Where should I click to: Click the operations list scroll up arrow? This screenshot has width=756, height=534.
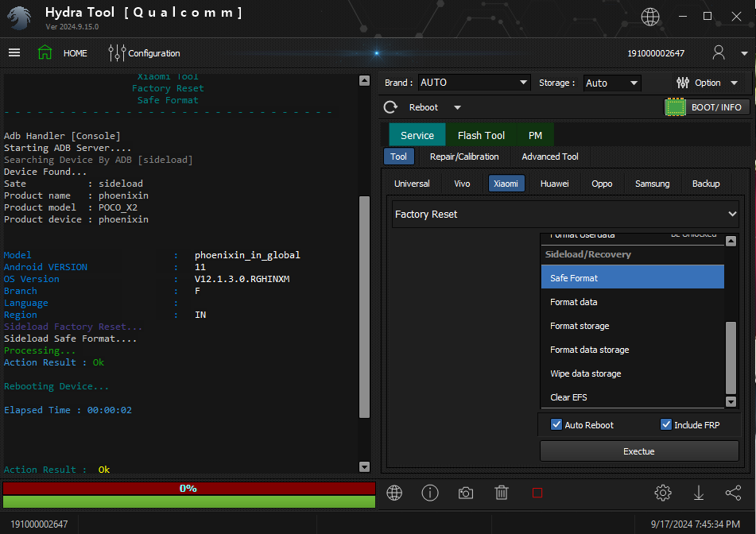pos(731,241)
